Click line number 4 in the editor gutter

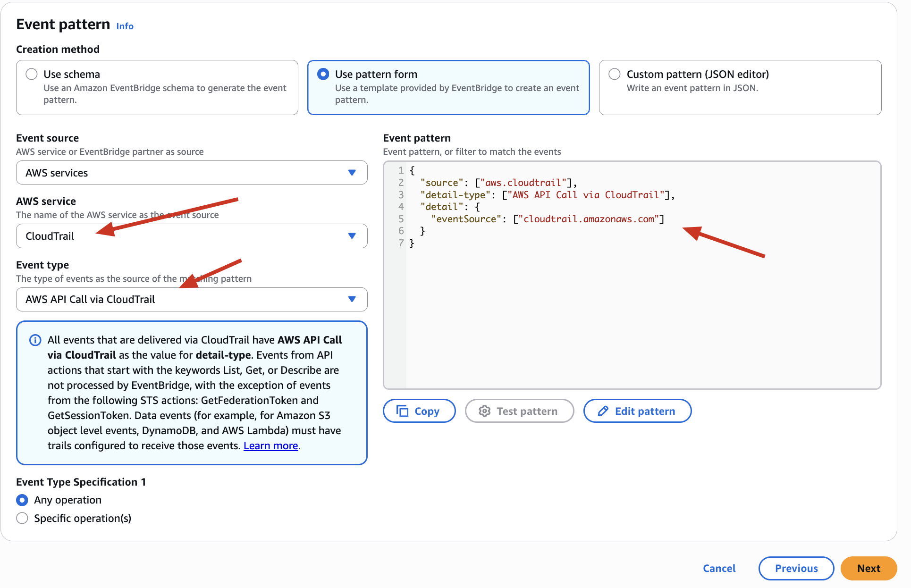(401, 207)
